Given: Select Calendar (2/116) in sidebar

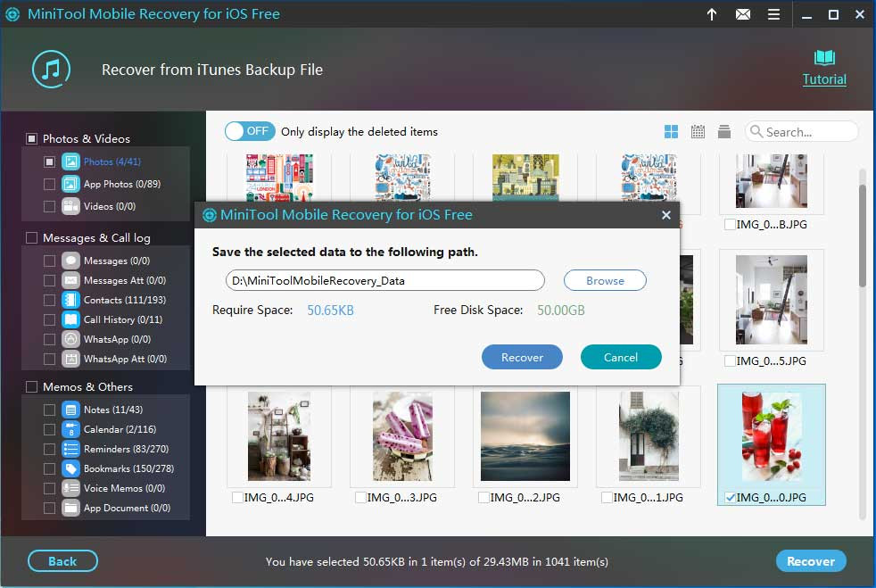Looking at the screenshot, I should (x=120, y=429).
